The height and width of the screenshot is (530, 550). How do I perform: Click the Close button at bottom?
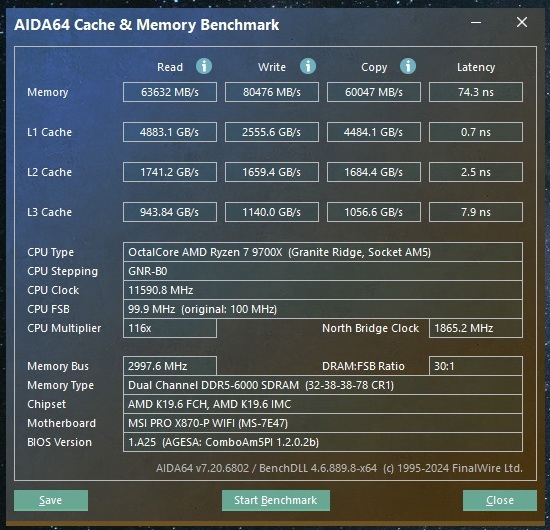point(500,500)
